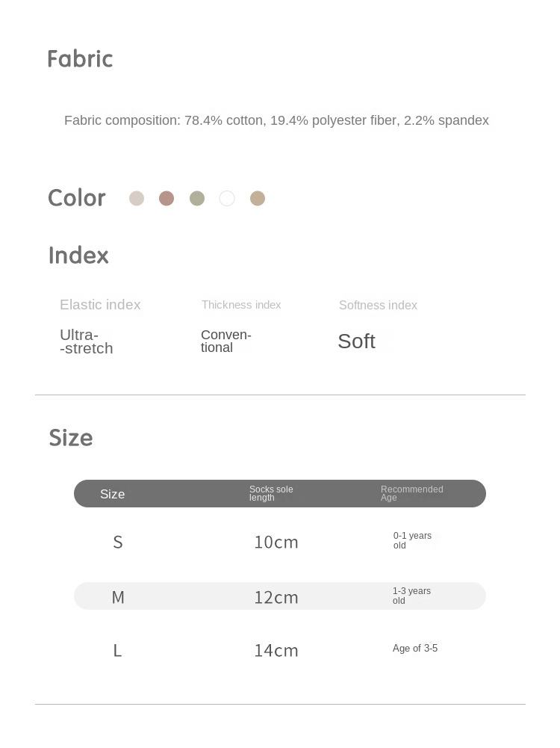Click the Socks sole length column header
Viewport: 560px width, 748px height.
271,493
